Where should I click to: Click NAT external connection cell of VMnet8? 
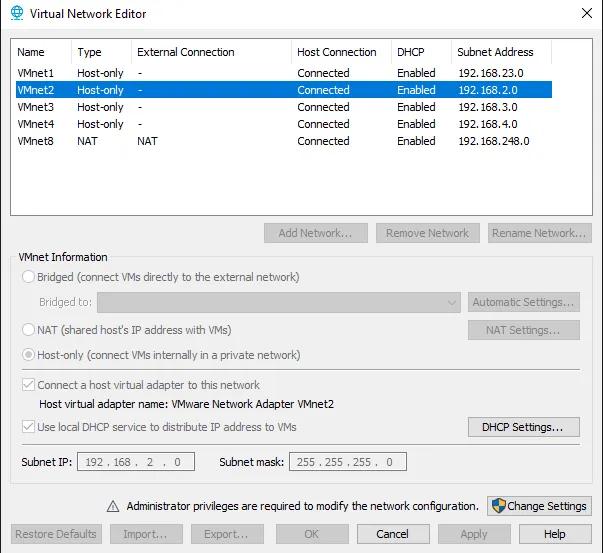(147, 141)
